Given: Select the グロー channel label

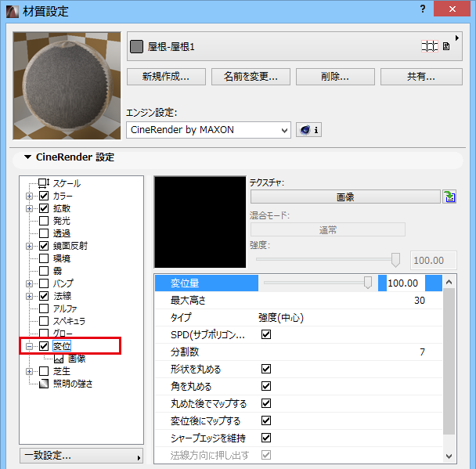Looking at the screenshot, I should 63,334.
